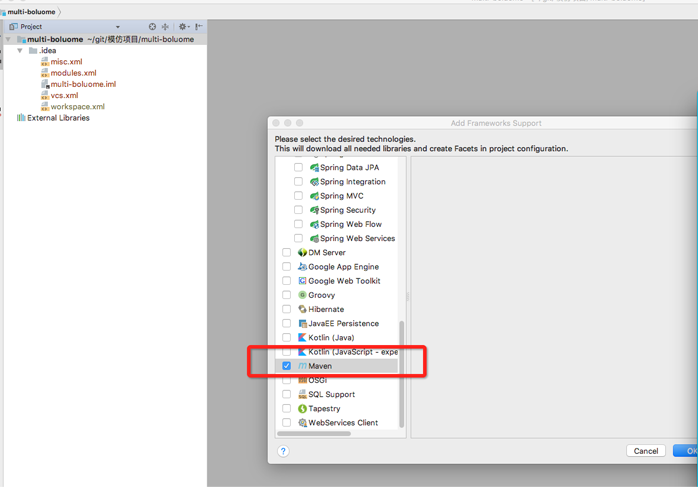Click the misc.xml file icon

pos(45,62)
